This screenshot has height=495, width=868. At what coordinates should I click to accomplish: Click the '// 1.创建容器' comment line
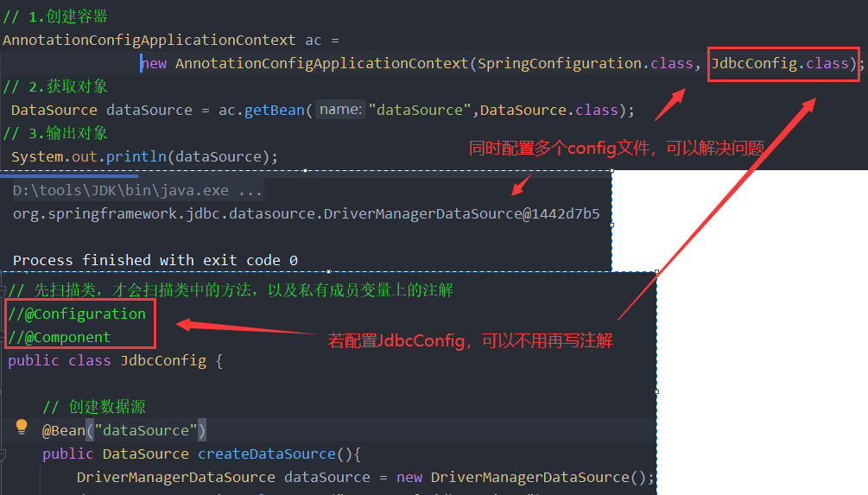click(x=55, y=16)
